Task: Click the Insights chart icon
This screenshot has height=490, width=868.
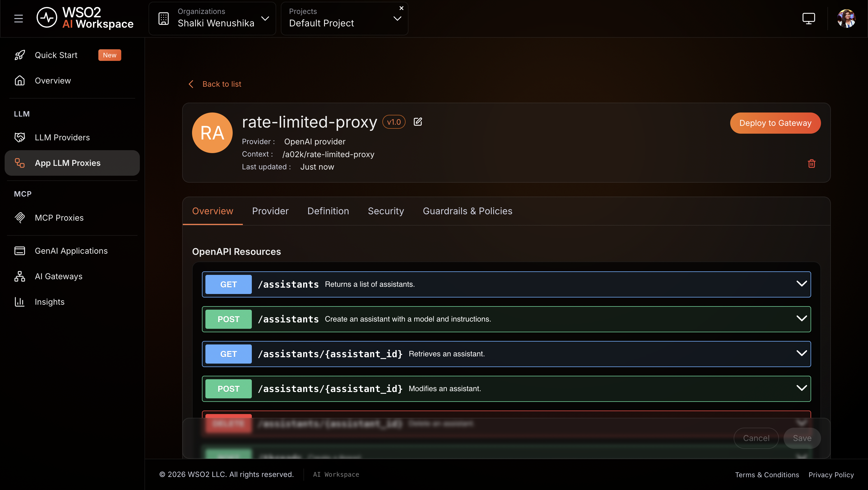Action: point(19,302)
